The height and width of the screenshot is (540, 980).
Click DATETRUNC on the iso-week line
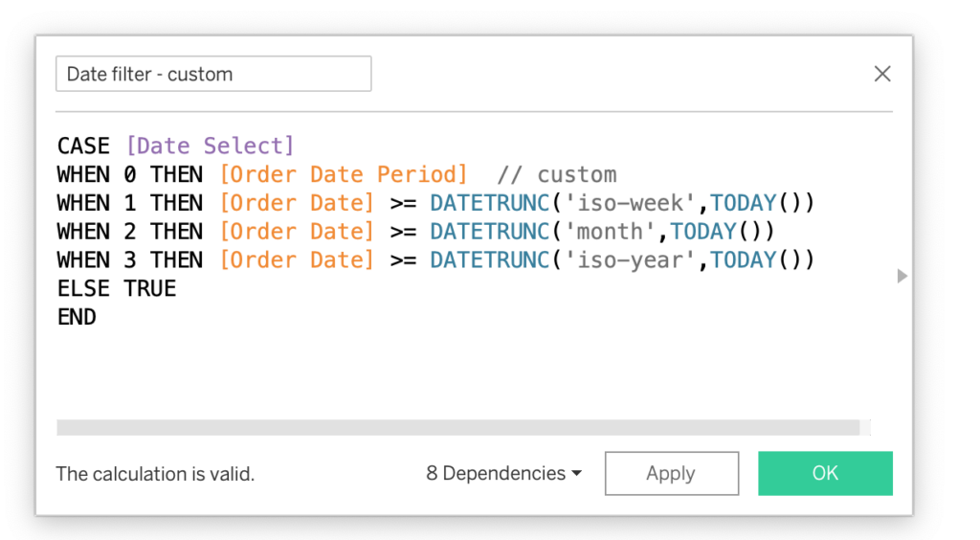tap(490, 203)
